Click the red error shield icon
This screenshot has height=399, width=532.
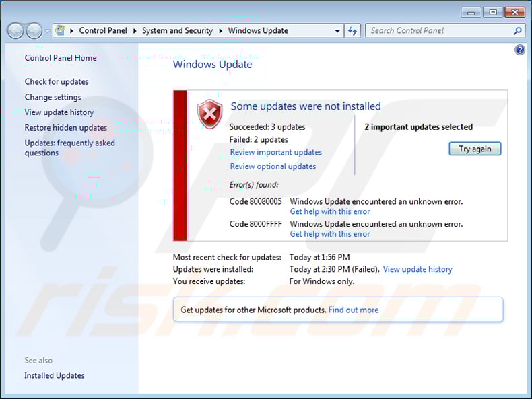[209, 114]
